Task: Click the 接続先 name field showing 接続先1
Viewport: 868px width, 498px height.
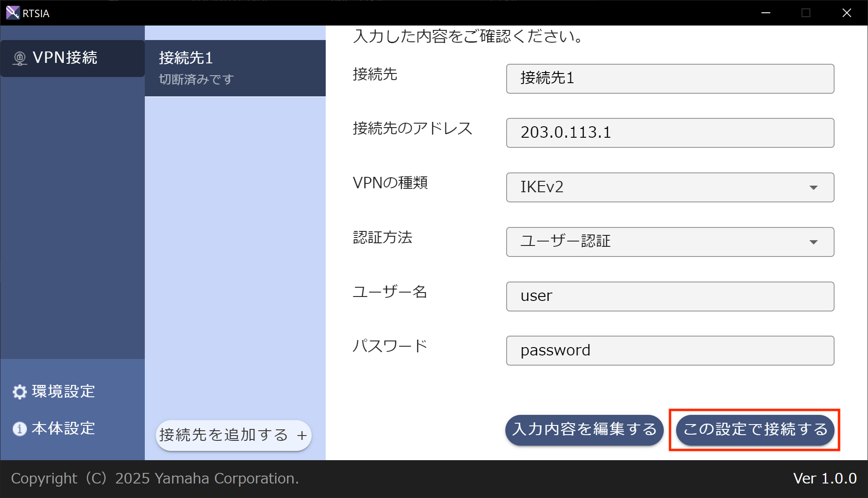Action: [669, 79]
